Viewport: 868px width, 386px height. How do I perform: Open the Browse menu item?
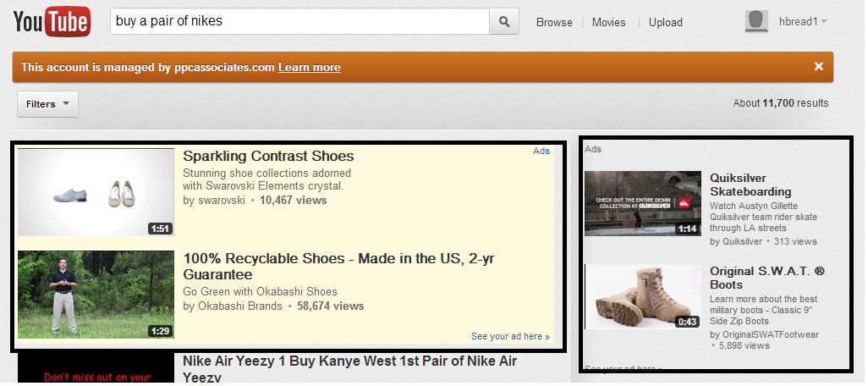tap(554, 23)
